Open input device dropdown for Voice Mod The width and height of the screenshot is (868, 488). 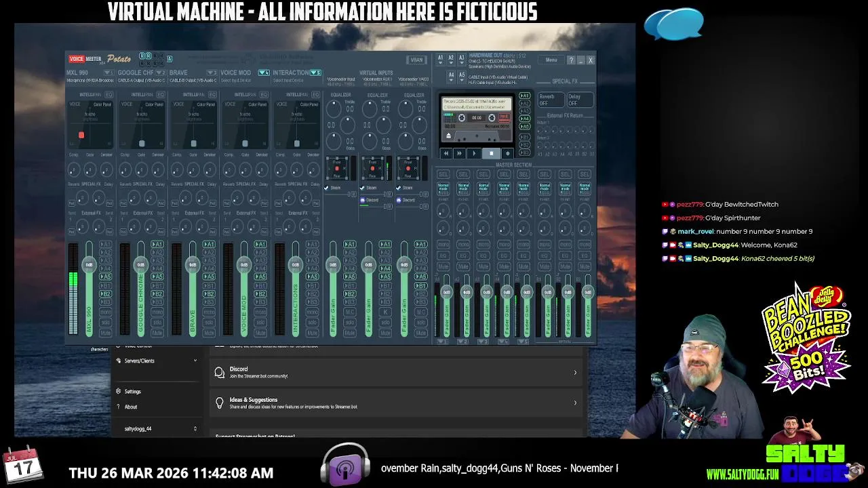pos(264,73)
